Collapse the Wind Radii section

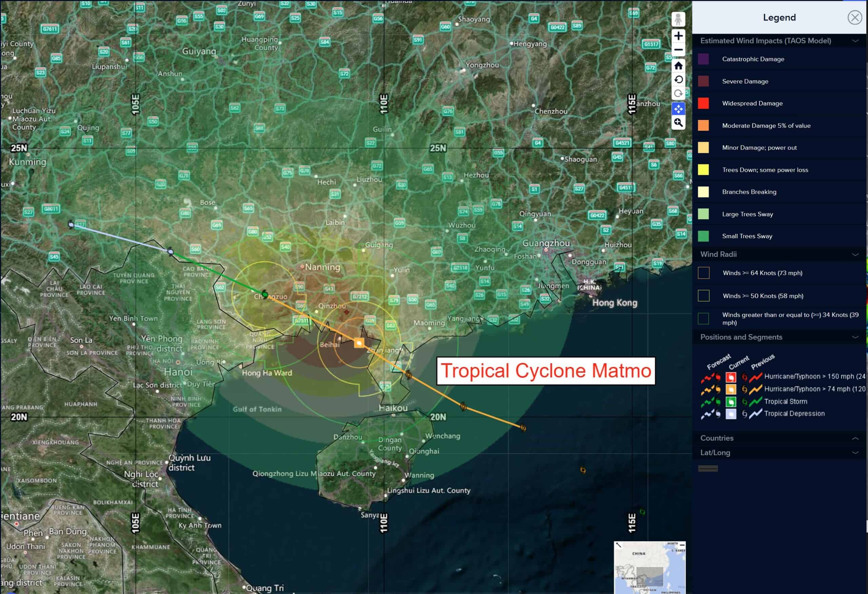tap(855, 254)
